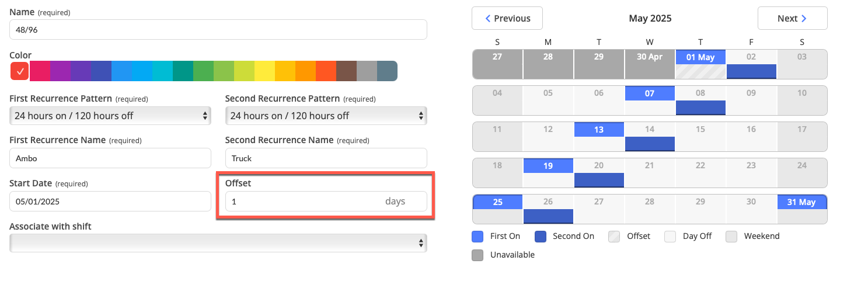Select 01 May on the calendar
The width and height of the screenshot is (868, 281).
pyautogui.click(x=700, y=64)
